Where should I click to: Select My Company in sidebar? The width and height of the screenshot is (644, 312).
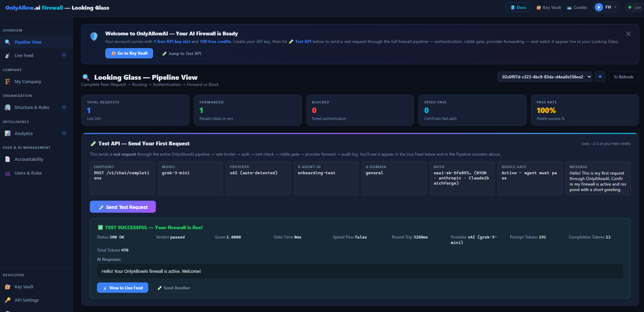coord(36,82)
